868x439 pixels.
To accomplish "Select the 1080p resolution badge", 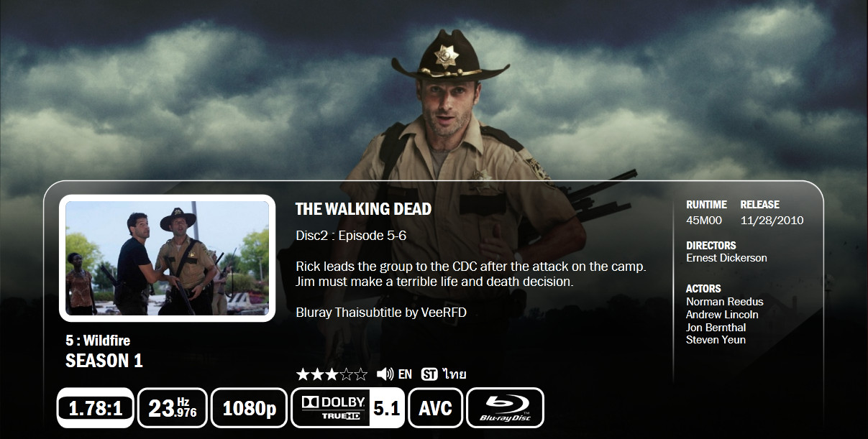I will [x=250, y=408].
